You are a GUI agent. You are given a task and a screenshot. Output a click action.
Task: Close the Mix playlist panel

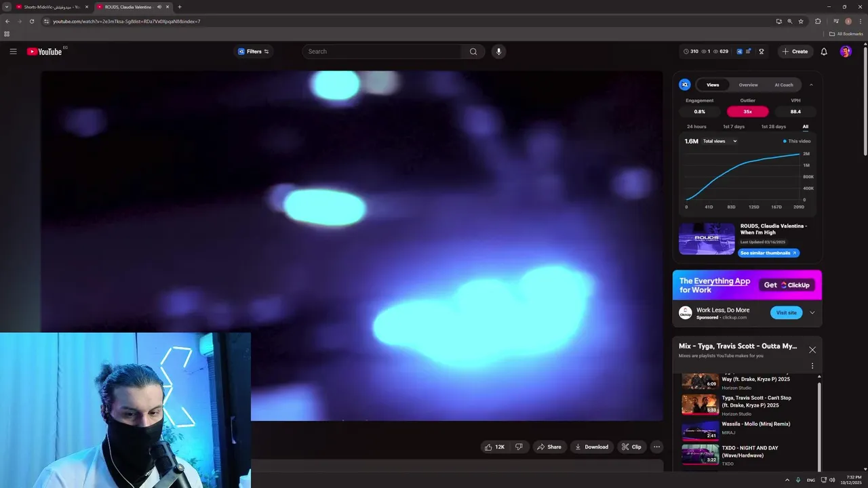click(x=812, y=350)
